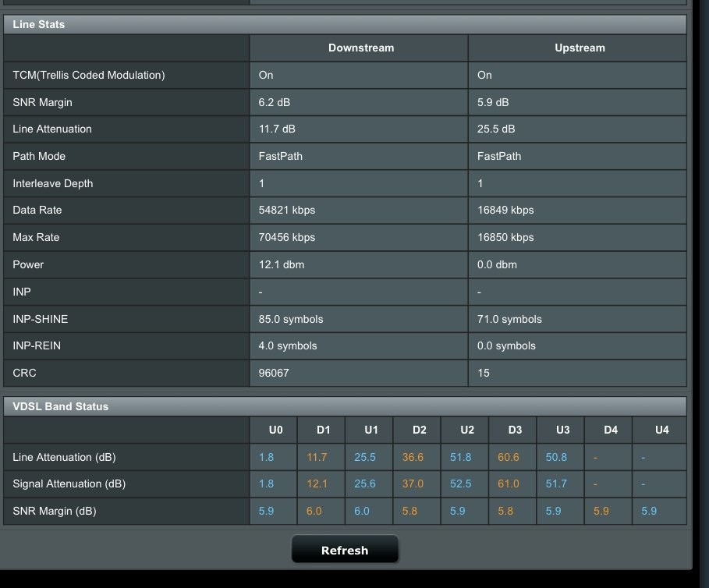This screenshot has width=709, height=588.
Task: Click the upstream Max Rate value 16850 kbps
Action: [505, 237]
